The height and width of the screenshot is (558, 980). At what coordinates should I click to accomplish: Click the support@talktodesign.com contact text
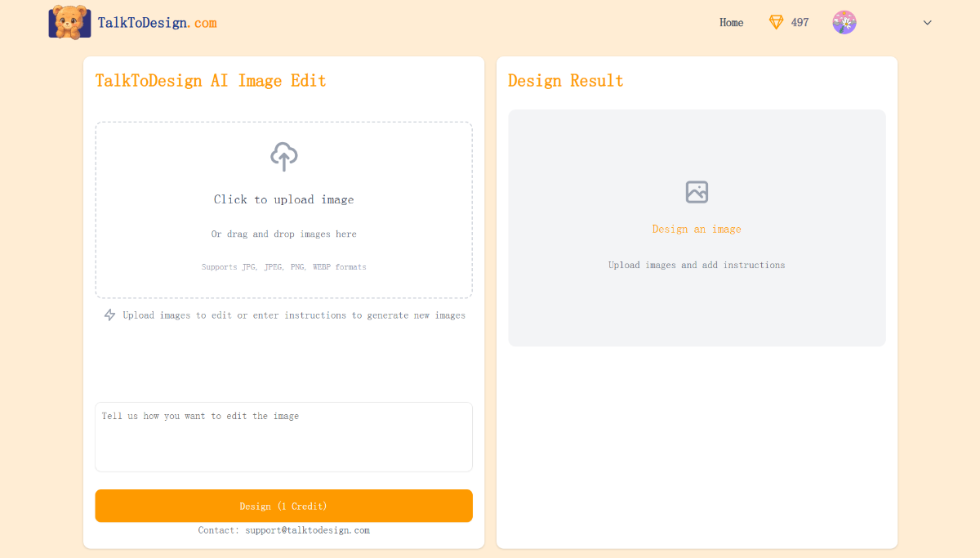(308, 530)
